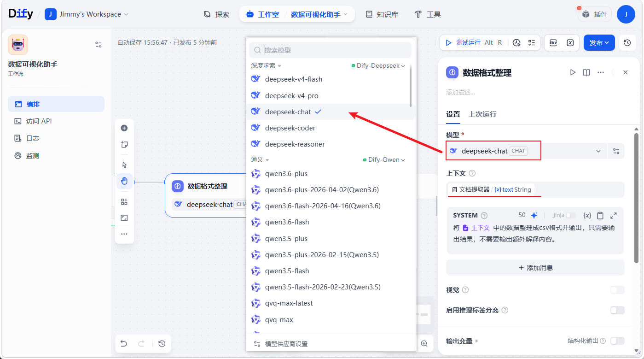Switch to the 上次运行 tab
This screenshot has height=359, width=644.
click(x=482, y=114)
